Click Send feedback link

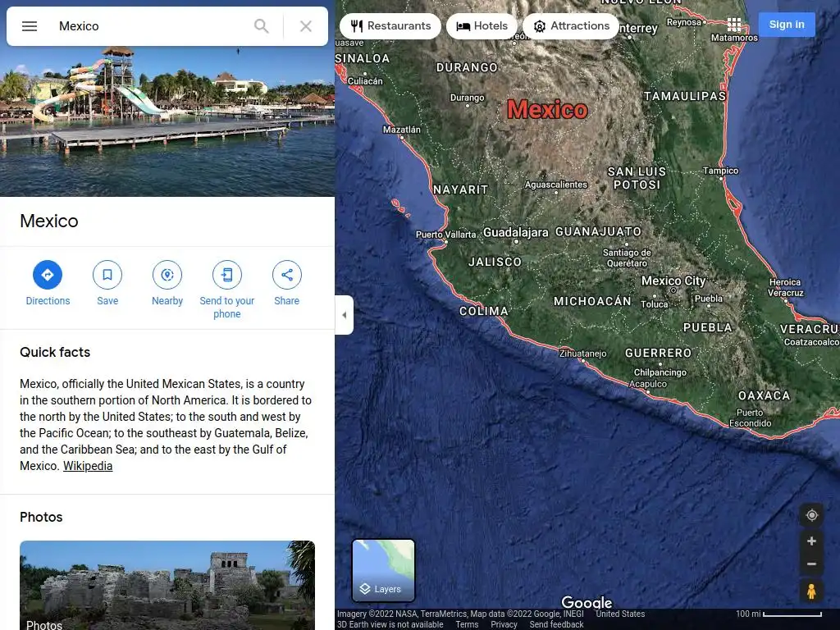click(556, 624)
